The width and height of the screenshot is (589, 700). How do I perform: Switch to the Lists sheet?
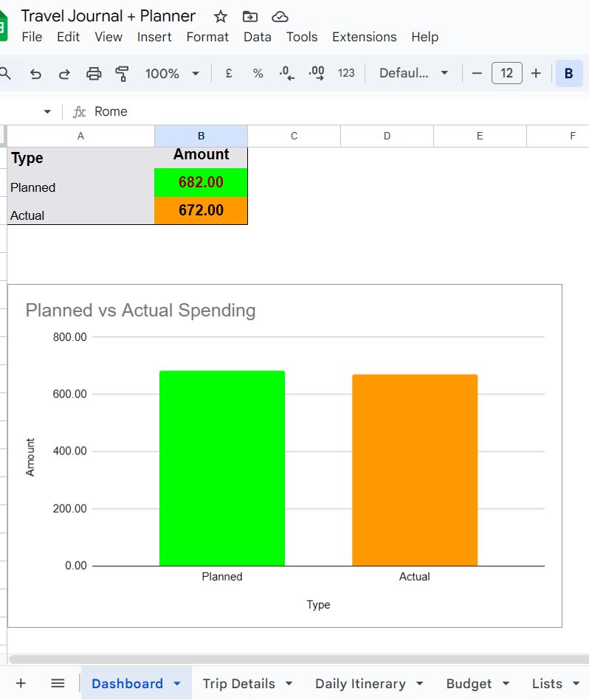point(547,684)
